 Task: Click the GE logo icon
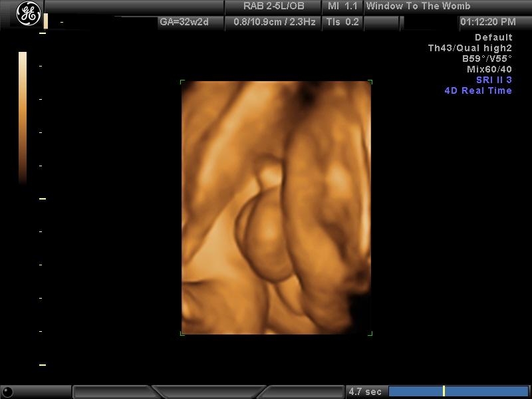[29, 13]
